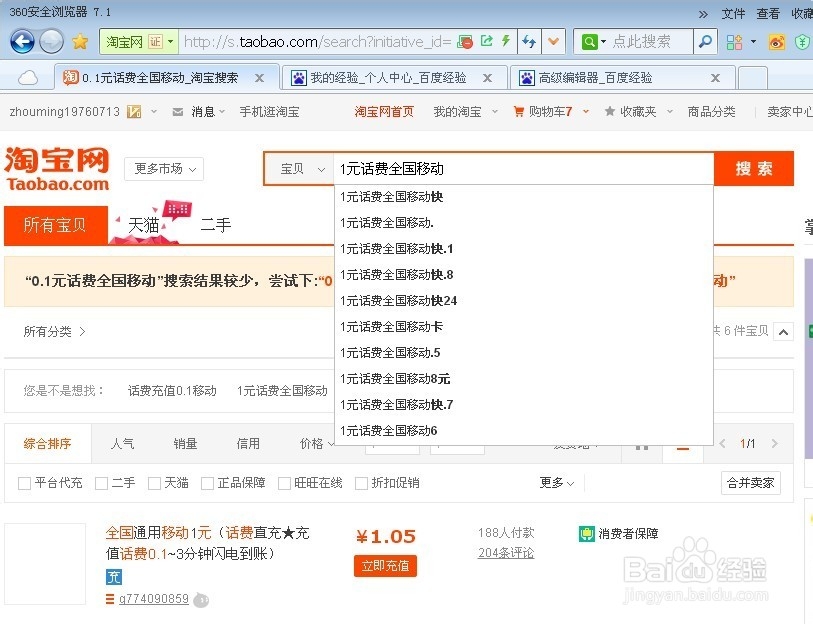Open the 购物车 shopping cart
813x624 pixels.
[550, 112]
